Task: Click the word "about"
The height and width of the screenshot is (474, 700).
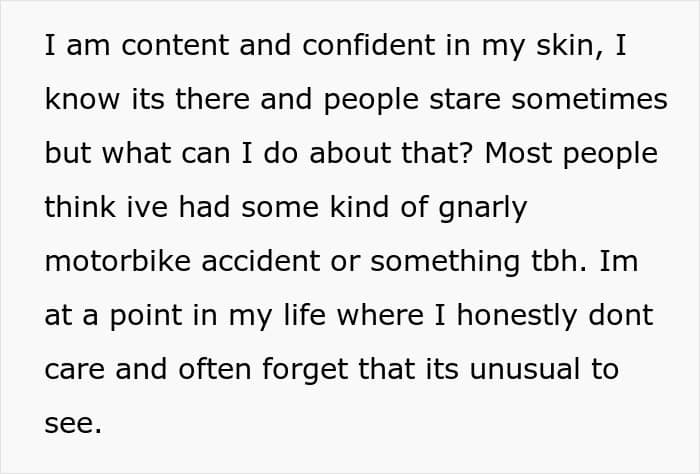Action: pyautogui.click(x=350, y=153)
